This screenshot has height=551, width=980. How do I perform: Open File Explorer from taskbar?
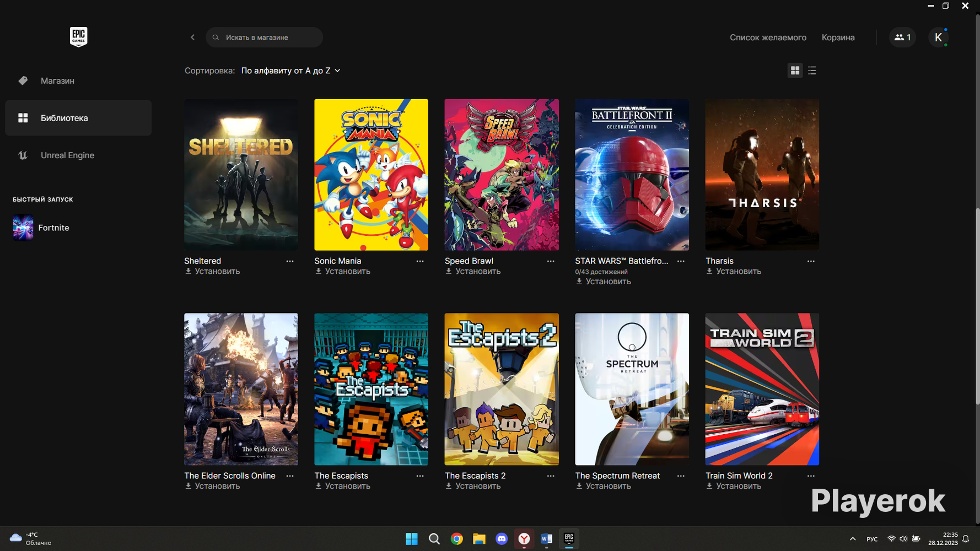click(x=479, y=539)
